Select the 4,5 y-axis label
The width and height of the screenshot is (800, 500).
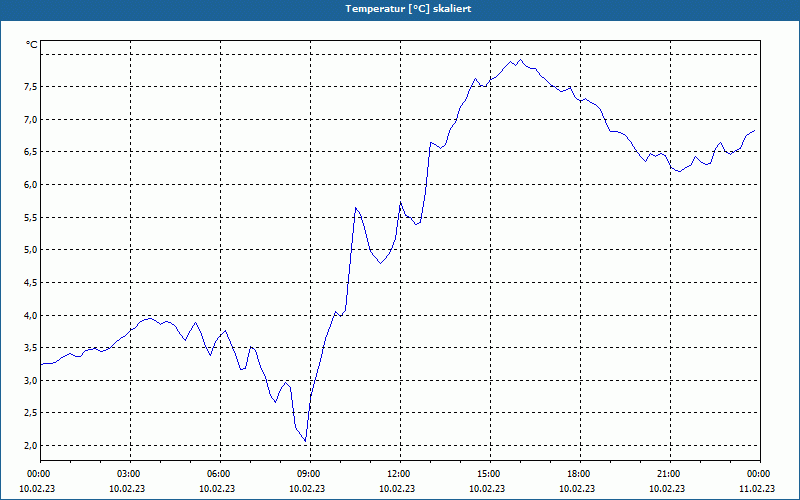pyautogui.click(x=31, y=283)
